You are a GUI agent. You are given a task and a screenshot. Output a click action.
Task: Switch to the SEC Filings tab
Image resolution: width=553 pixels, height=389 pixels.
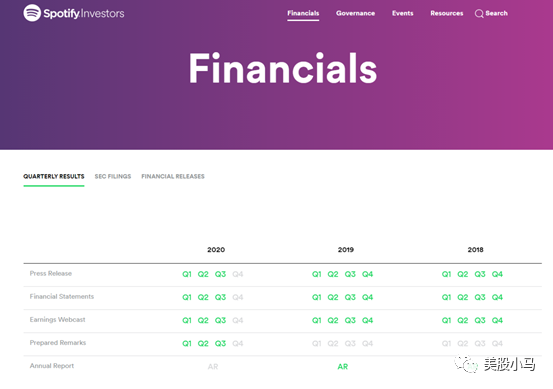[x=113, y=176]
